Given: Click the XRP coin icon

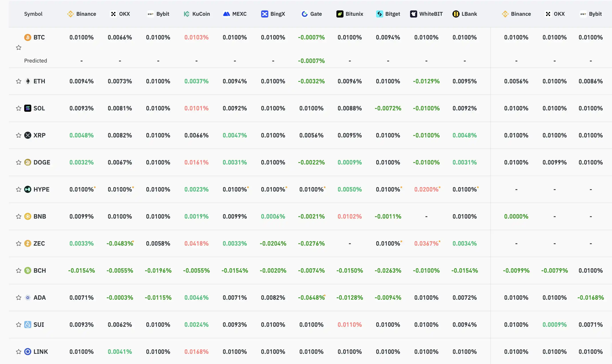Looking at the screenshot, I should coord(28,135).
